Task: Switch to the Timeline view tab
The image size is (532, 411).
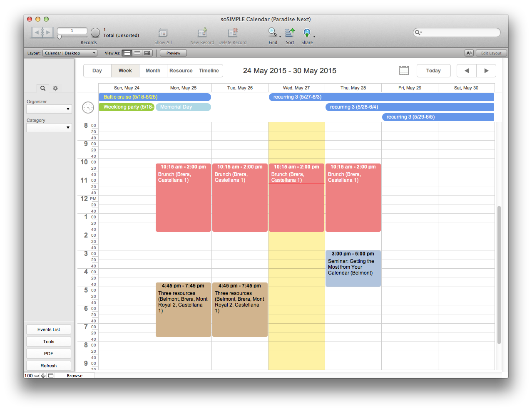Action: pos(209,71)
